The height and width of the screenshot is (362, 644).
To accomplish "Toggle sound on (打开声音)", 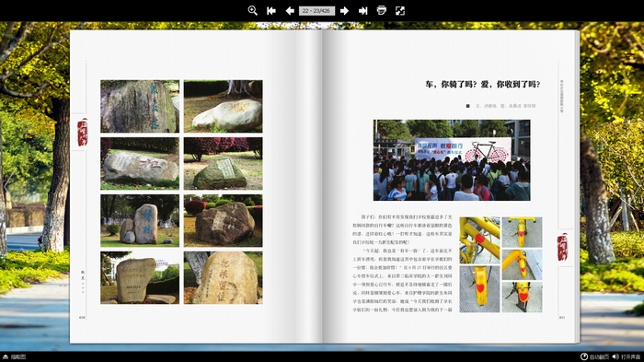I will tap(627, 356).
